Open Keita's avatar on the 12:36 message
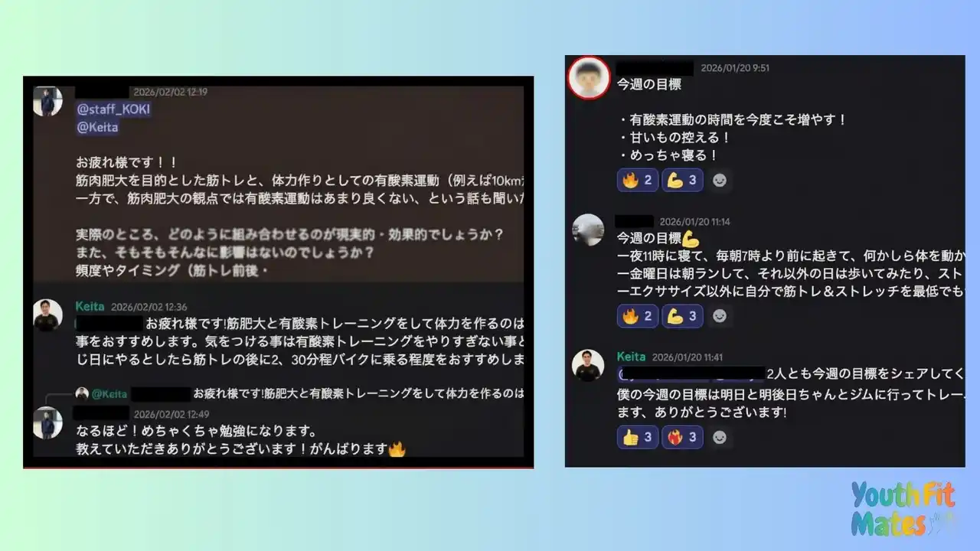Screen dimensions: 980x551 click(47, 315)
